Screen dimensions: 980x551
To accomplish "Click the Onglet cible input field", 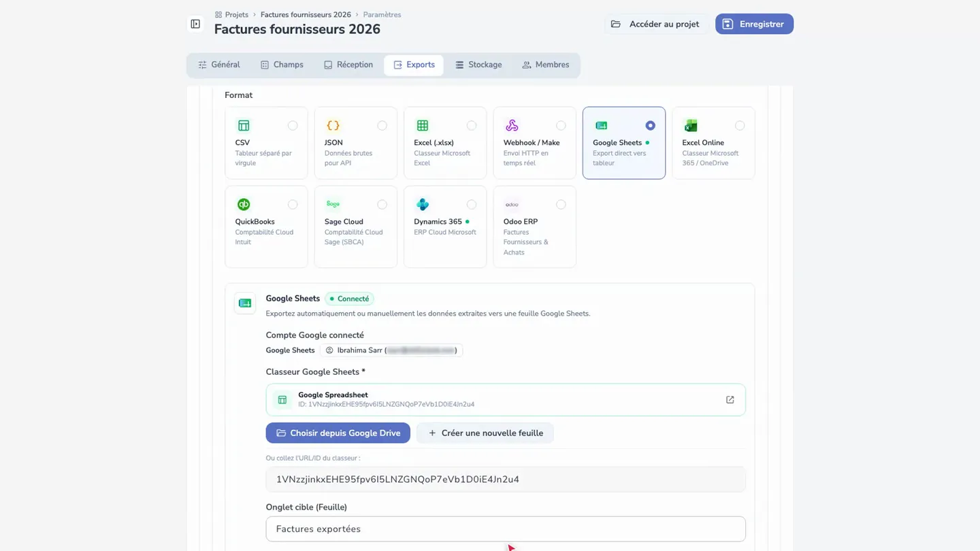I will click(506, 529).
